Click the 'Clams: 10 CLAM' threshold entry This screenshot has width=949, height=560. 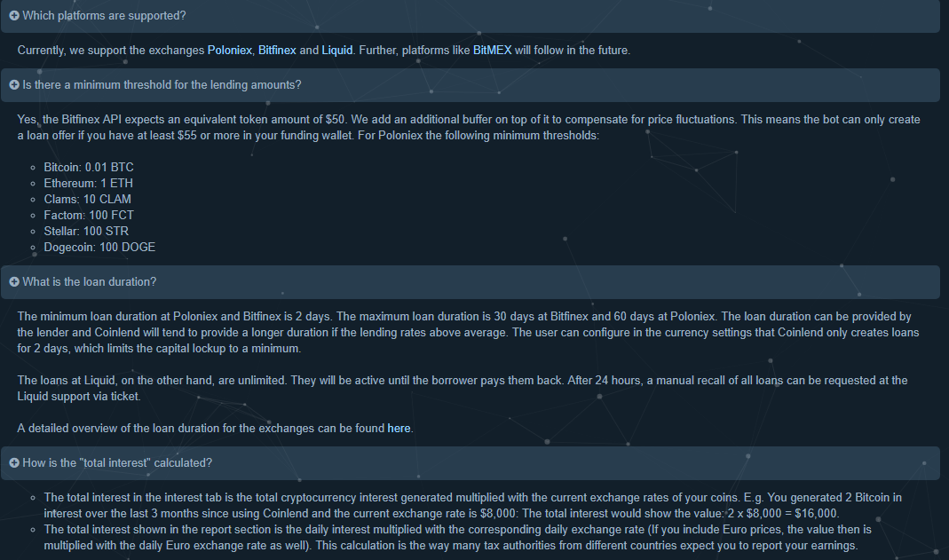click(x=87, y=199)
